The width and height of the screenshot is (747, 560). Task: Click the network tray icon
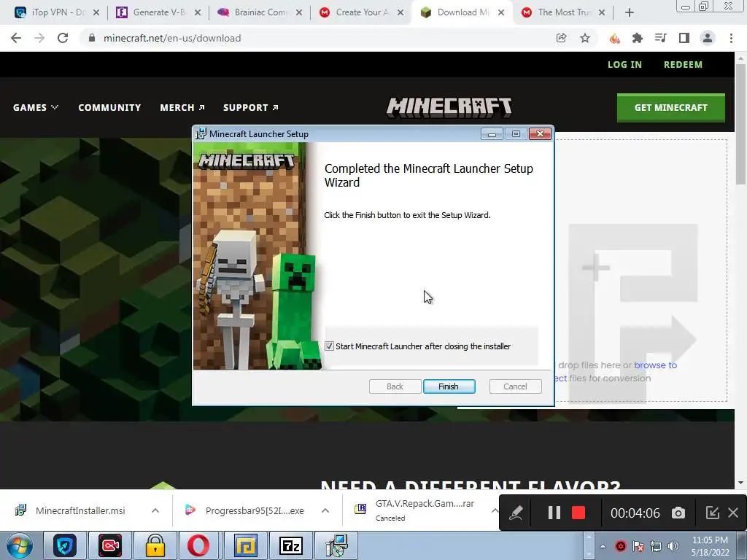pos(656,546)
